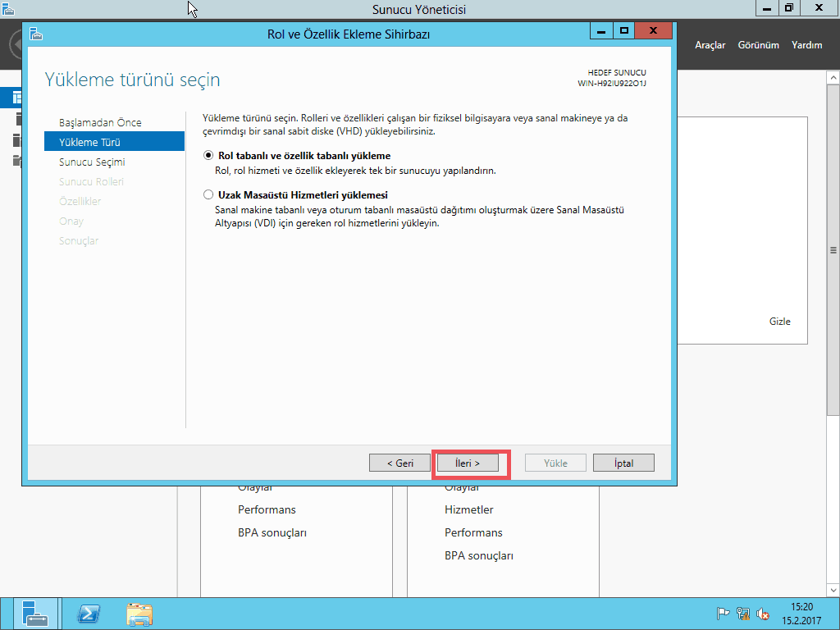Go back with the < Geri button
Image resolution: width=840 pixels, height=630 pixels.
click(x=399, y=463)
